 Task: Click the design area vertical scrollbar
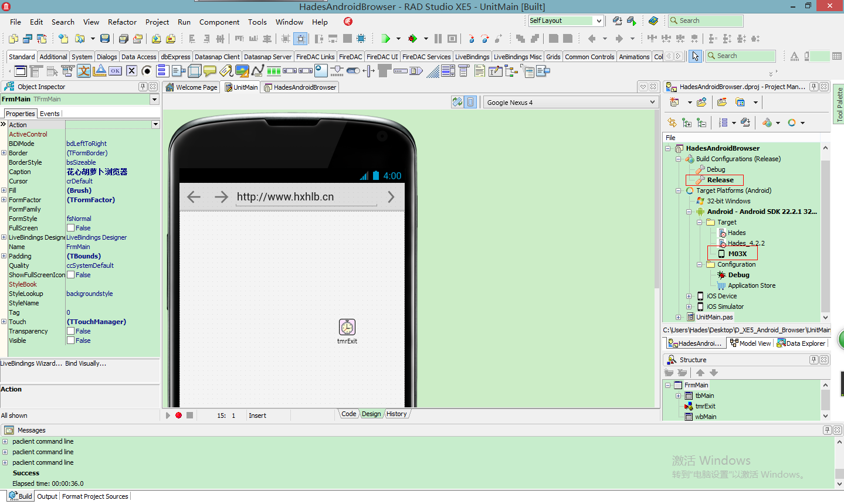click(657, 199)
